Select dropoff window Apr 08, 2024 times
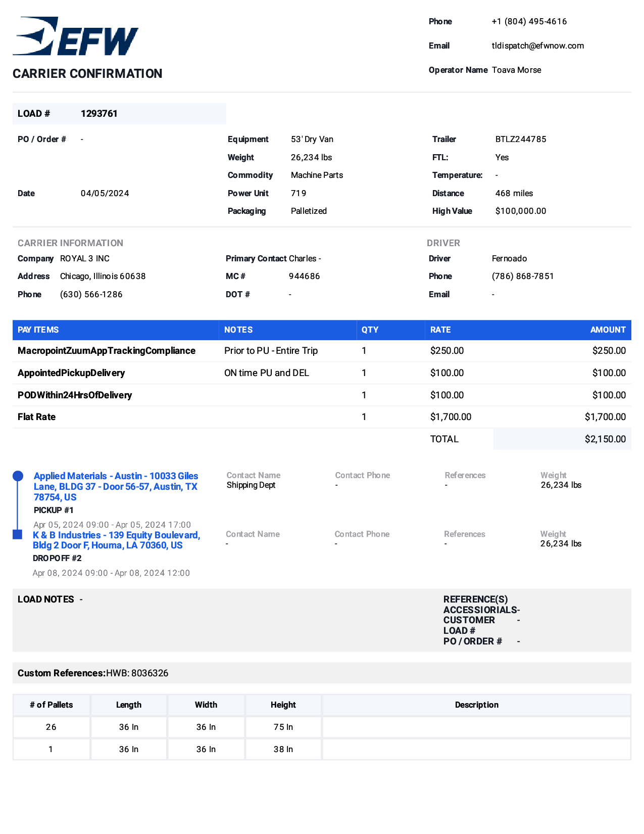 (111, 573)
